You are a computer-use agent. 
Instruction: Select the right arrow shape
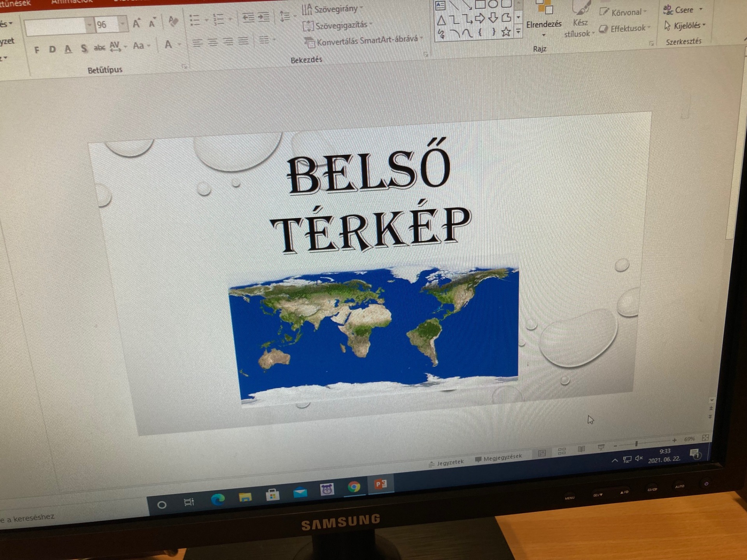click(x=480, y=18)
